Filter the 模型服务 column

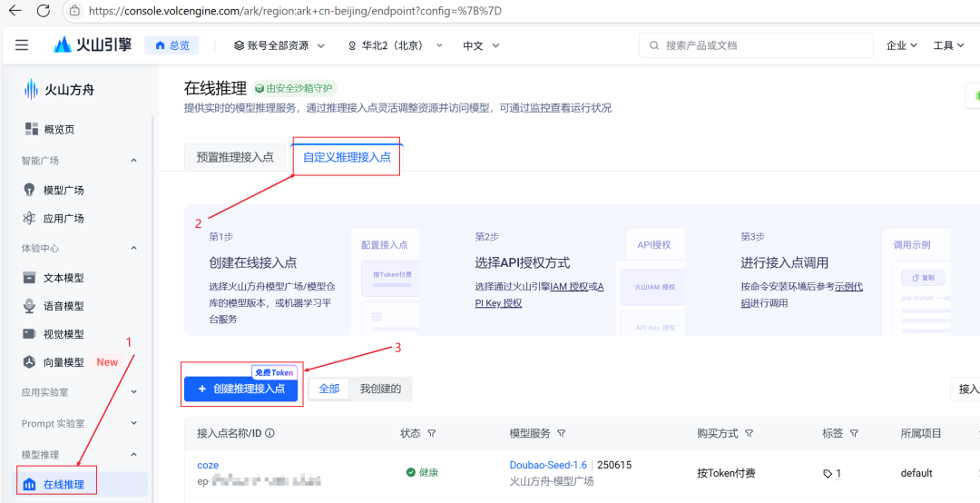[x=562, y=434]
